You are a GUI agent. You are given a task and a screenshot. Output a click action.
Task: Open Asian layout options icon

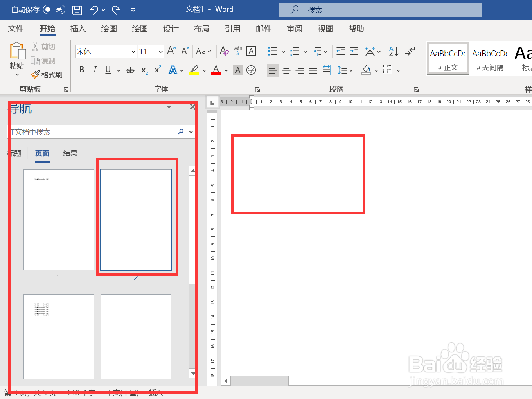coord(370,51)
